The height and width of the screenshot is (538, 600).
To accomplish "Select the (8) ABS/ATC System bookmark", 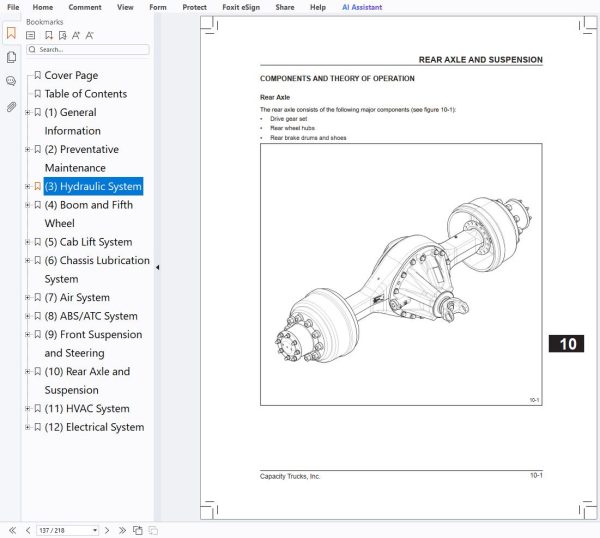I will [x=91, y=316].
